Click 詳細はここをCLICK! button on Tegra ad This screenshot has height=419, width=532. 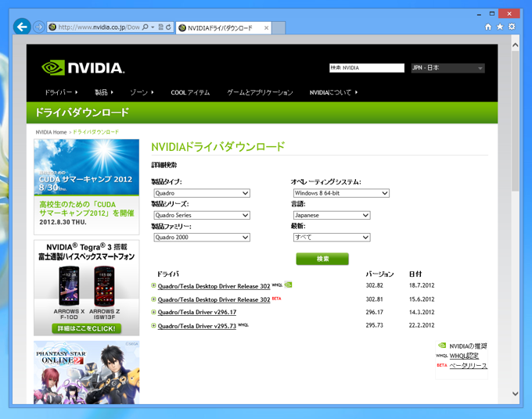click(87, 328)
